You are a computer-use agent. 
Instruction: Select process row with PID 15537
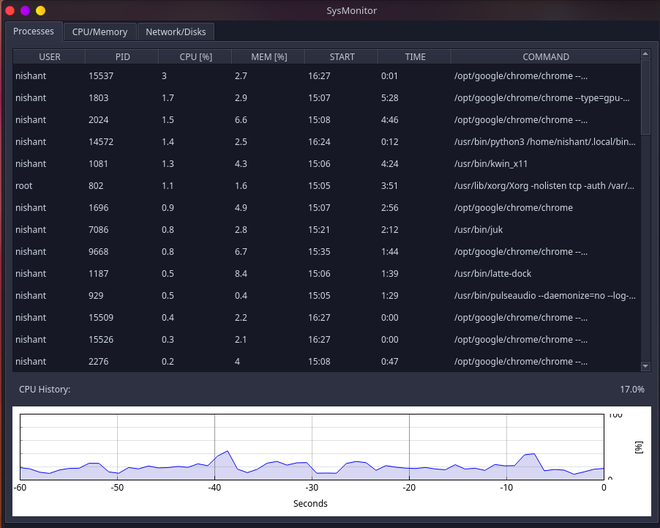(327, 76)
